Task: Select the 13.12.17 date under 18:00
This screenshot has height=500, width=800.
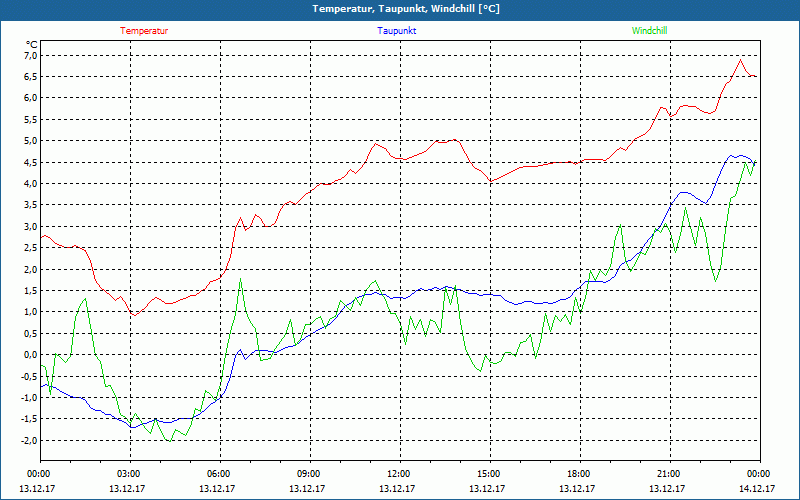Action: pyautogui.click(x=578, y=489)
